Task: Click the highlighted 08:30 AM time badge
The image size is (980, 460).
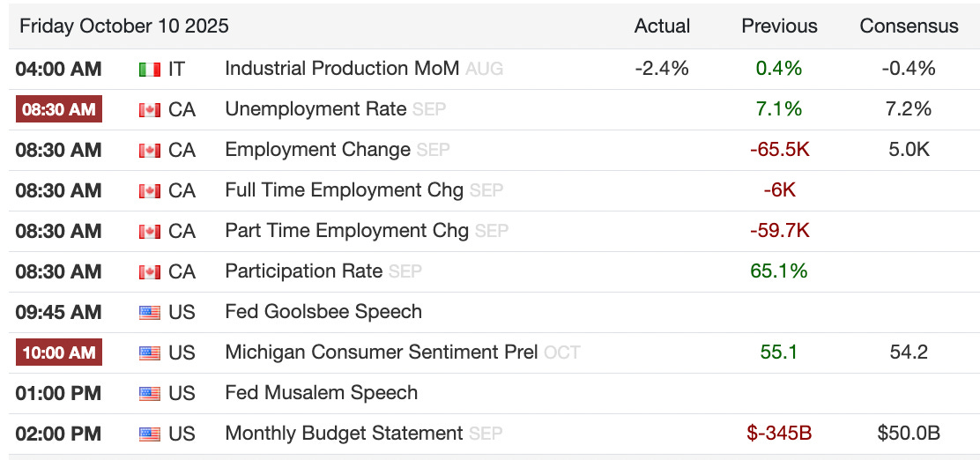Action: (58, 109)
